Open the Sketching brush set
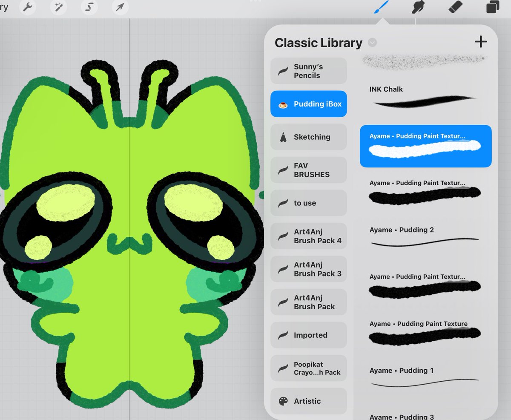511x420 pixels. (x=309, y=137)
